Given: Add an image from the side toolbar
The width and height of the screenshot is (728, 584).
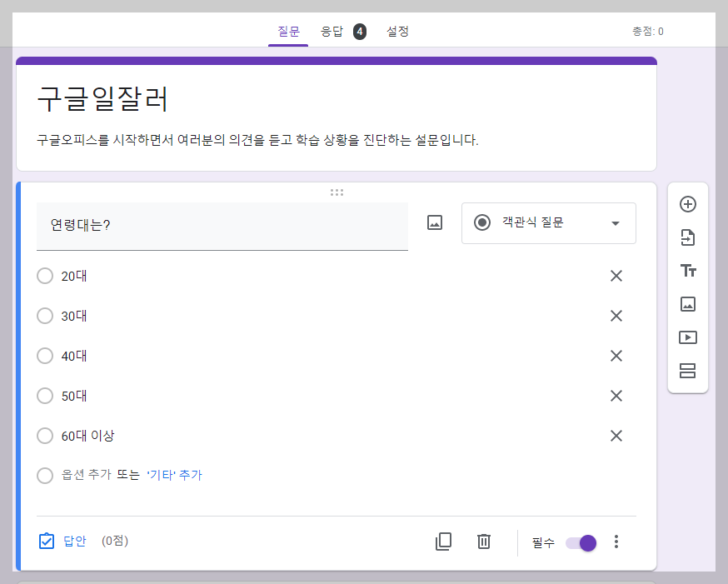Looking at the screenshot, I should click(x=688, y=304).
